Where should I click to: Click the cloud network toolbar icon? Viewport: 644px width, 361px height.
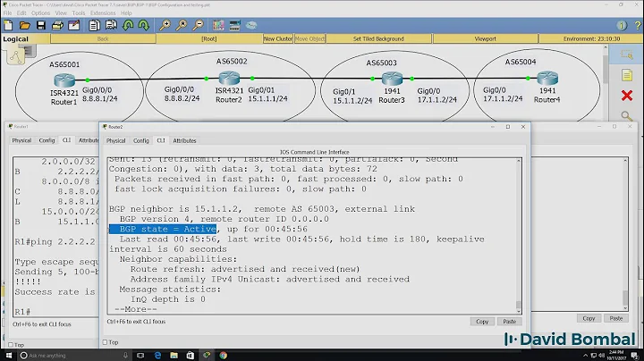251,25
